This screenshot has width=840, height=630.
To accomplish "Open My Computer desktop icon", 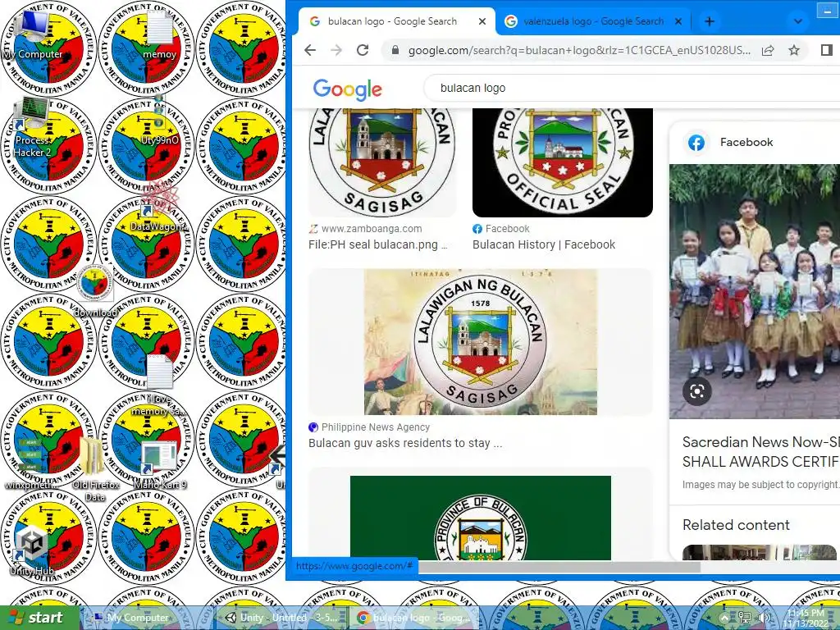I will [x=33, y=34].
